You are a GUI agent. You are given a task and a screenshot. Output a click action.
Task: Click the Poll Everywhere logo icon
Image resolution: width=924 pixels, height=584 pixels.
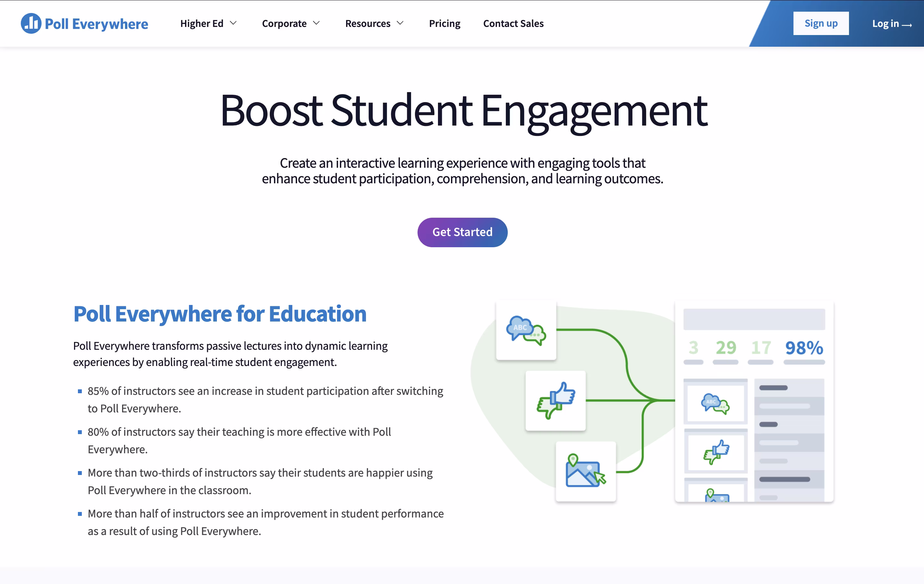click(x=31, y=23)
